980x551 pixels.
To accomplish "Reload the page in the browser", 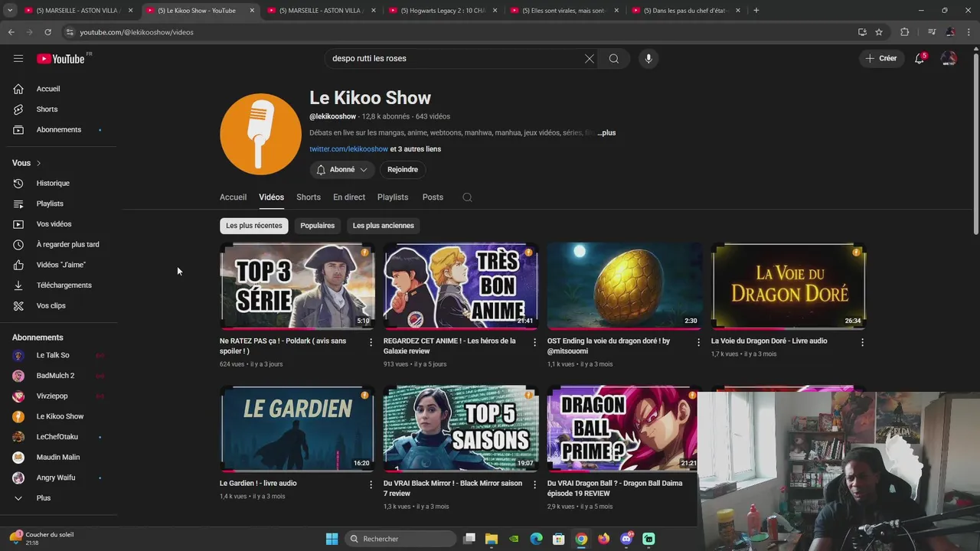I will [47, 32].
